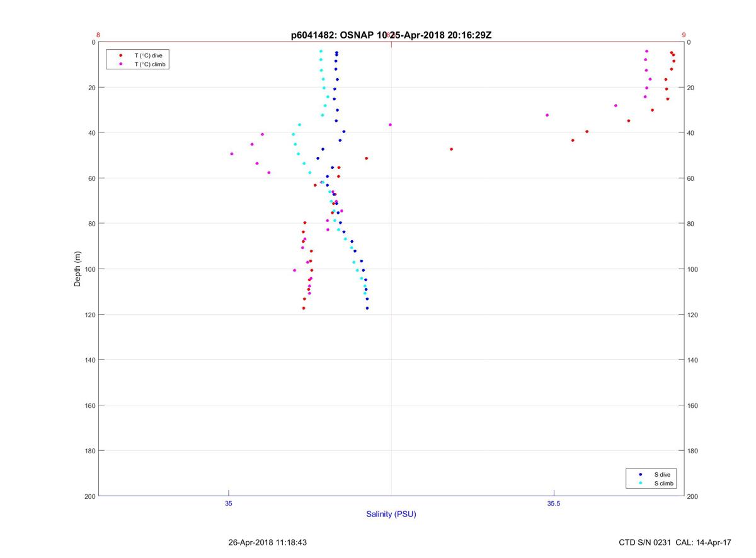
Task: Click the magenta marker beside T (°C) climb
Action: (x=120, y=64)
